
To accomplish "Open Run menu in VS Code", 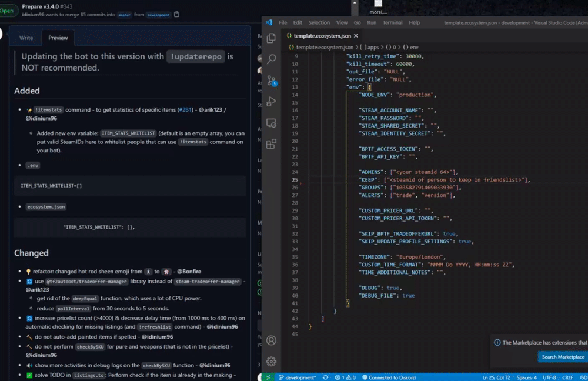I will [x=372, y=22].
